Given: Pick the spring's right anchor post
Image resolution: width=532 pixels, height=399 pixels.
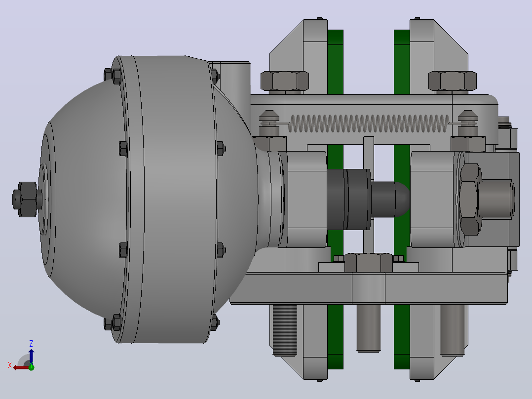Looking at the screenshot, I should [x=468, y=122].
